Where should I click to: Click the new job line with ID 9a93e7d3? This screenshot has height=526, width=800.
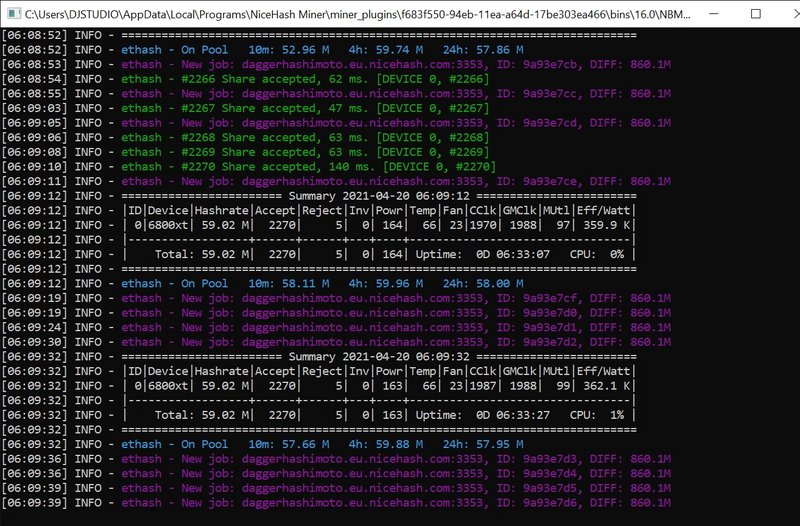[396, 459]
